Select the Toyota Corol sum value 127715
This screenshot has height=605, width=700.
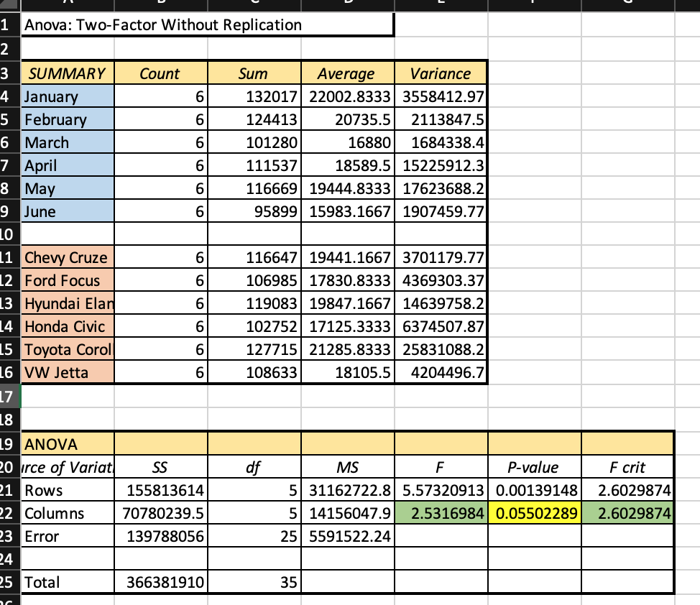tap(254, 349)
